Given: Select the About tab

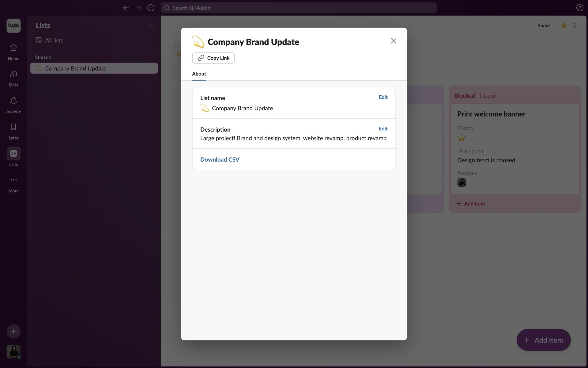Looking at the screenshot, I should pos(199,74).
